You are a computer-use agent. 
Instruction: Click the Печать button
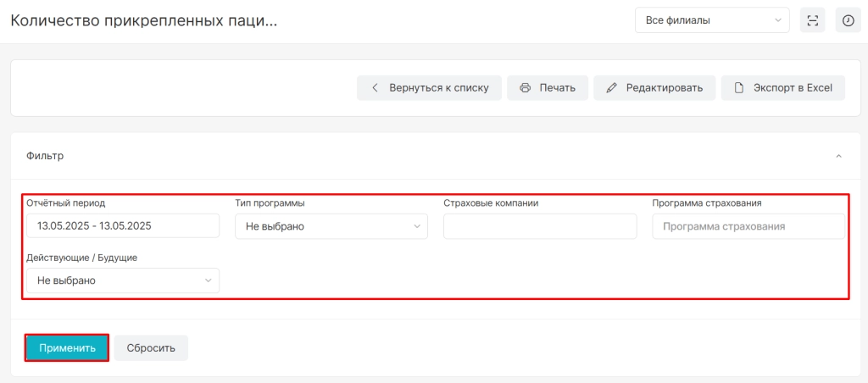[548, 88]
